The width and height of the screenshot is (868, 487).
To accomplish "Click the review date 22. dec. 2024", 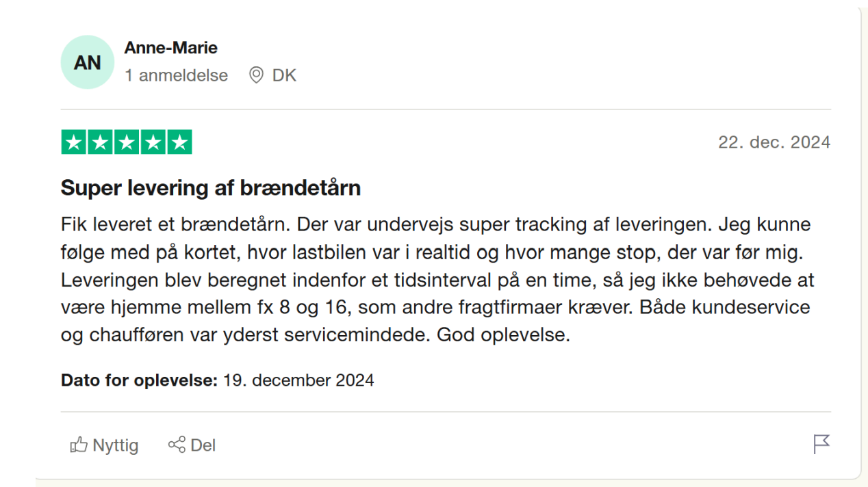I will tap(774, 142).
